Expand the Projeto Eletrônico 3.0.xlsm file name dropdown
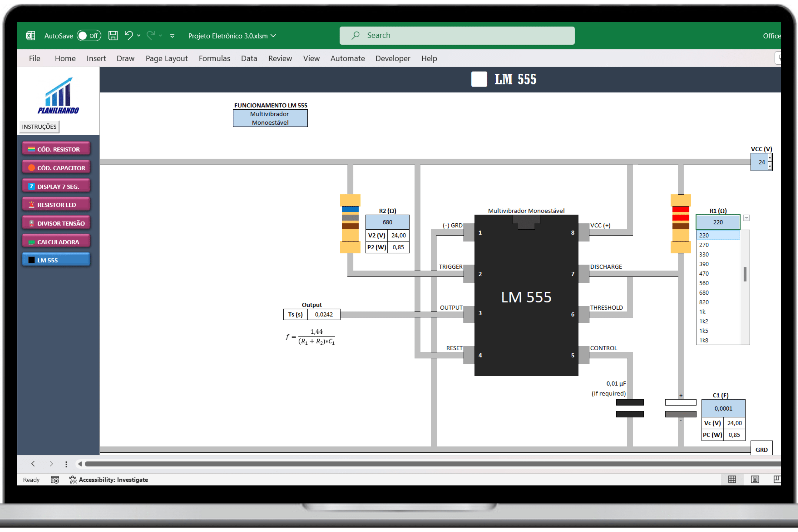Viewport: 798px width, 532px height. [x=273, y=36]
